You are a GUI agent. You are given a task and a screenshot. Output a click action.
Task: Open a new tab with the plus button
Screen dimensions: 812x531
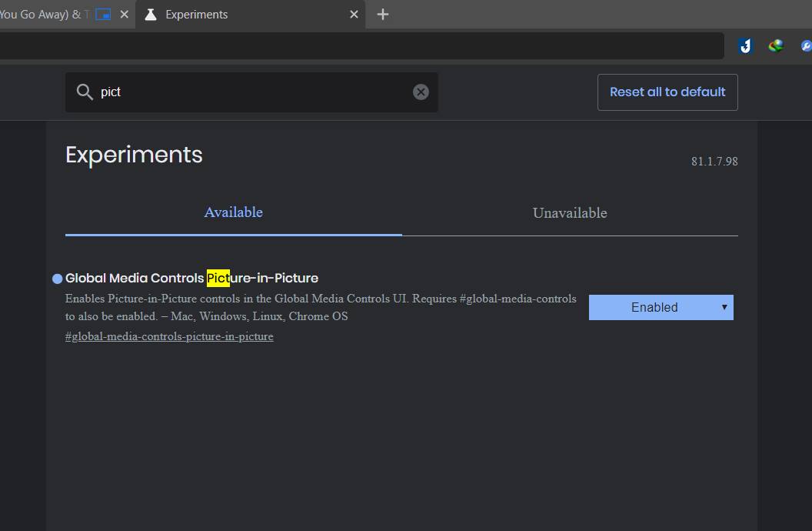(383, 15)
